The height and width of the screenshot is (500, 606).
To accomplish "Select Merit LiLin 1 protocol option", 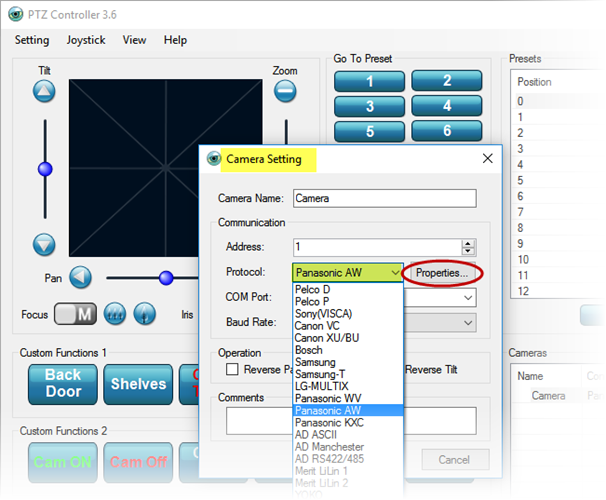I will [348, 471].
